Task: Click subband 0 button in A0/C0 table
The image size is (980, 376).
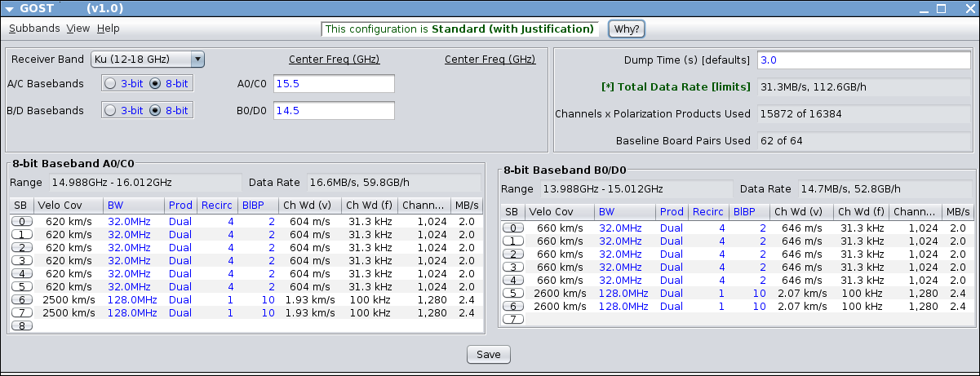Action: click(x=21, y=221)
